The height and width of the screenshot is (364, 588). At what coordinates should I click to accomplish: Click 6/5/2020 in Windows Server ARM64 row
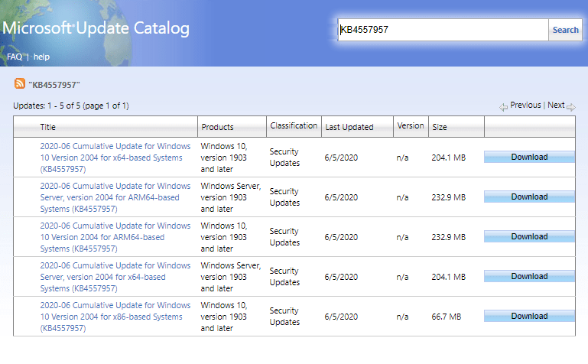[x=341, y=197]
